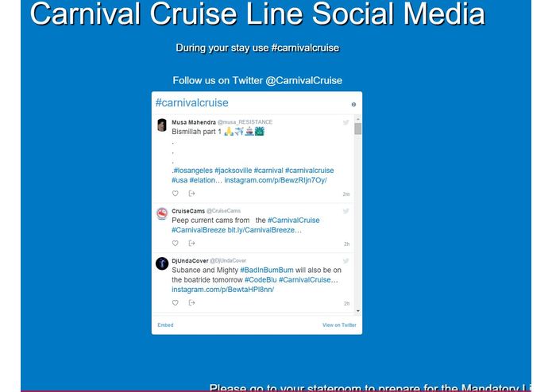Open the #usa hashtag
Image resolution: width=552 pixels, height=392 pixels.
(x=179, y=180)
